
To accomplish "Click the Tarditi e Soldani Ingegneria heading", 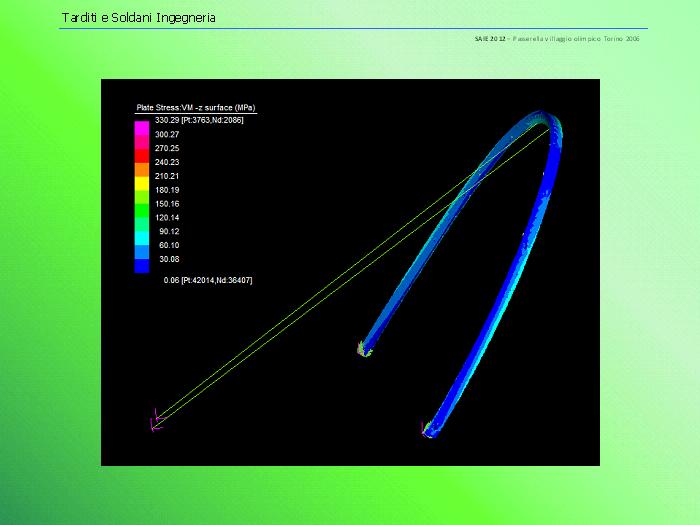I will 138,18.
